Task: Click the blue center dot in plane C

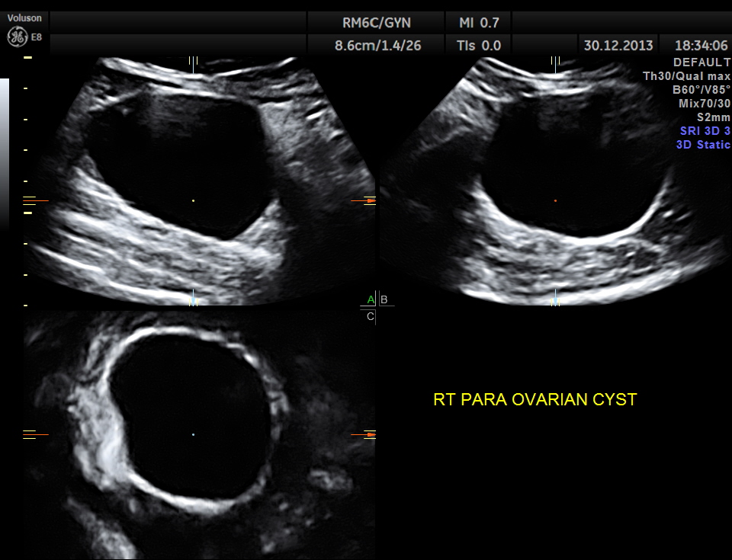Action: (194, 434)
